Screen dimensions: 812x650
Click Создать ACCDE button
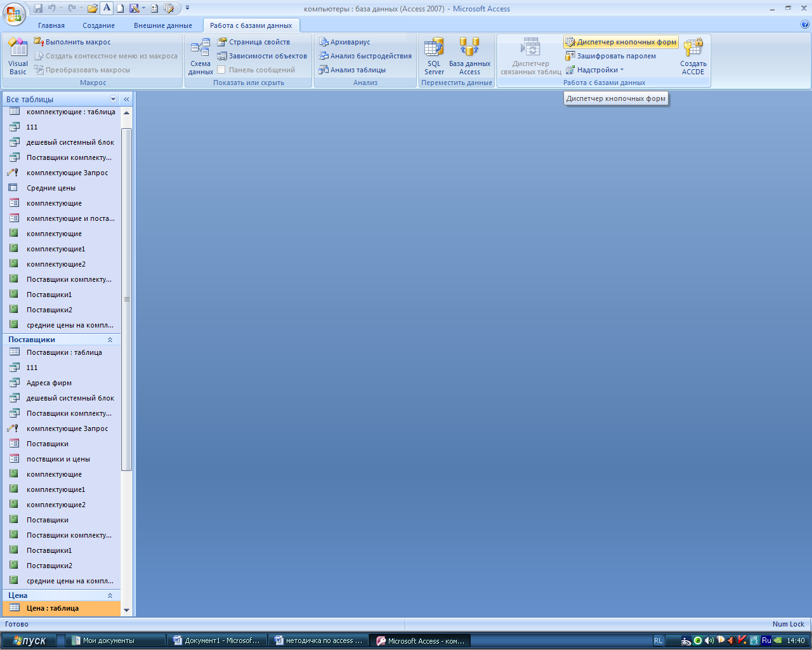693,56
